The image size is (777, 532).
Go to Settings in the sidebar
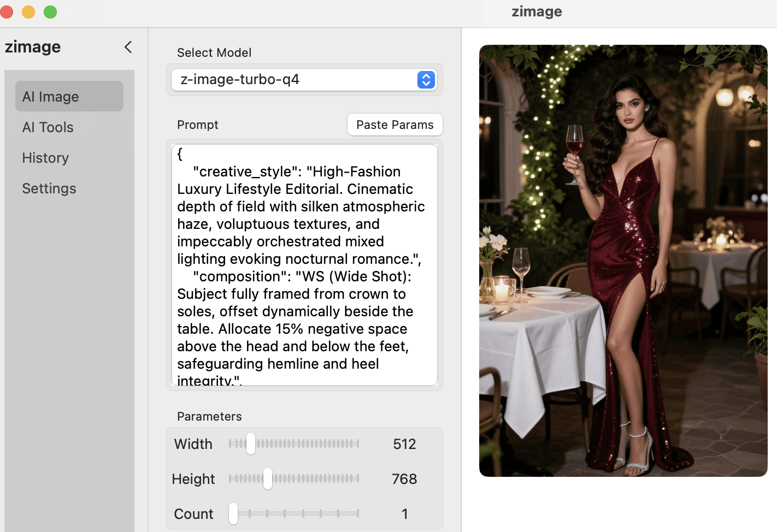coord(49,188)
